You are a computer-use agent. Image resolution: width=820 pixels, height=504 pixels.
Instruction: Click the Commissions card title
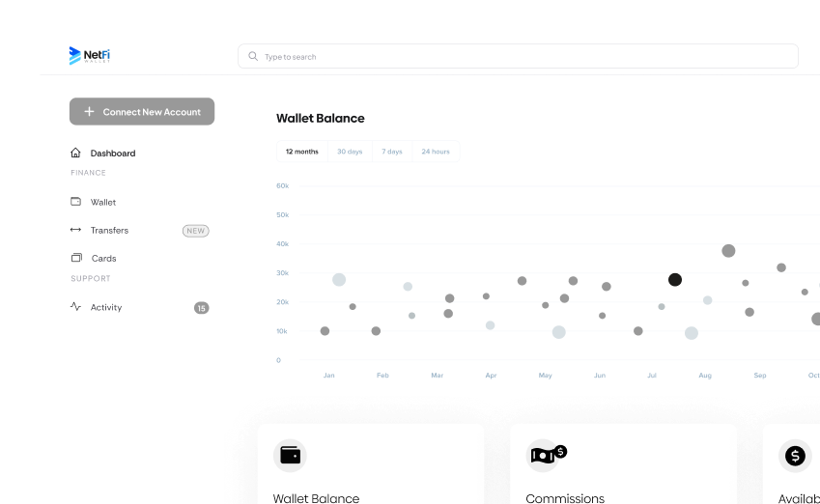pyautogui.click(x=565, y=499)
